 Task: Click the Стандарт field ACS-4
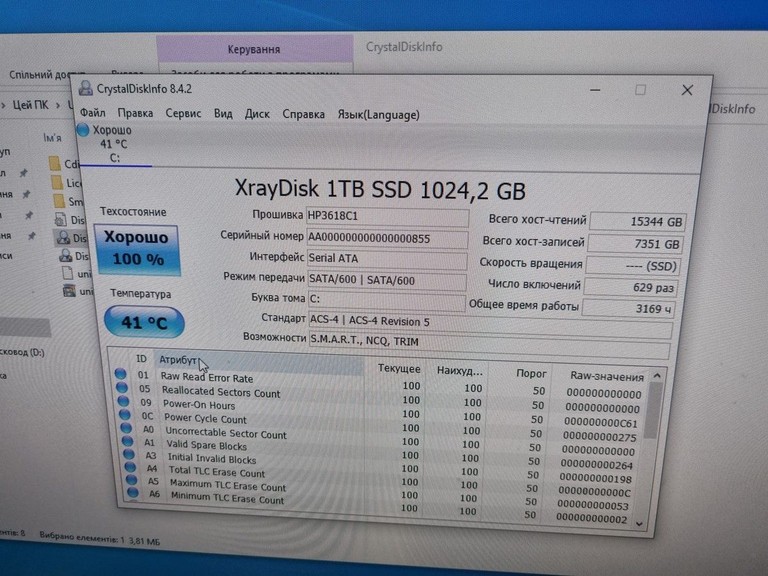[490, 324]
